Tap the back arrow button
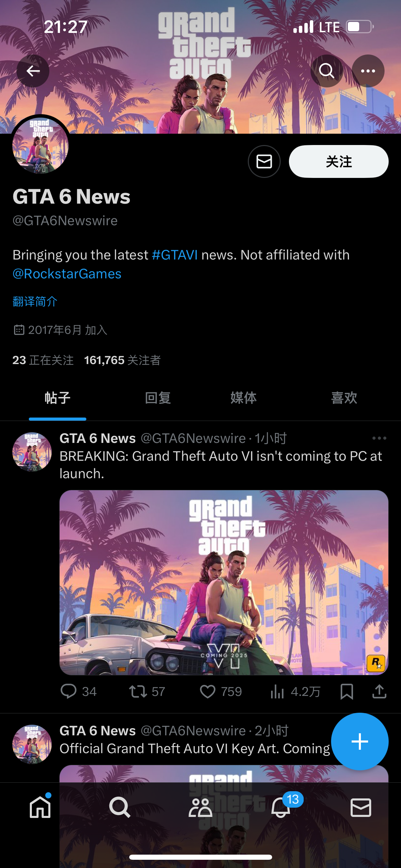 click(33, 71)
